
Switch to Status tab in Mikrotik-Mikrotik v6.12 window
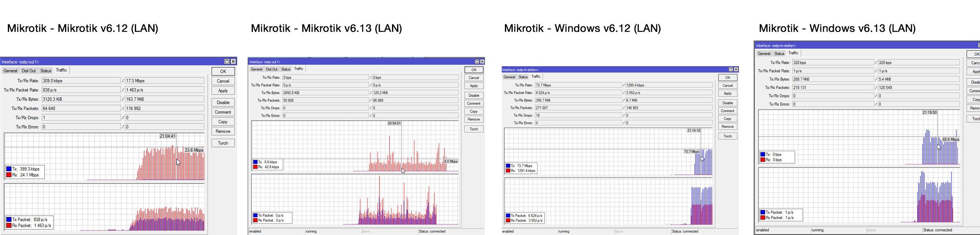(x=46, y=71)
